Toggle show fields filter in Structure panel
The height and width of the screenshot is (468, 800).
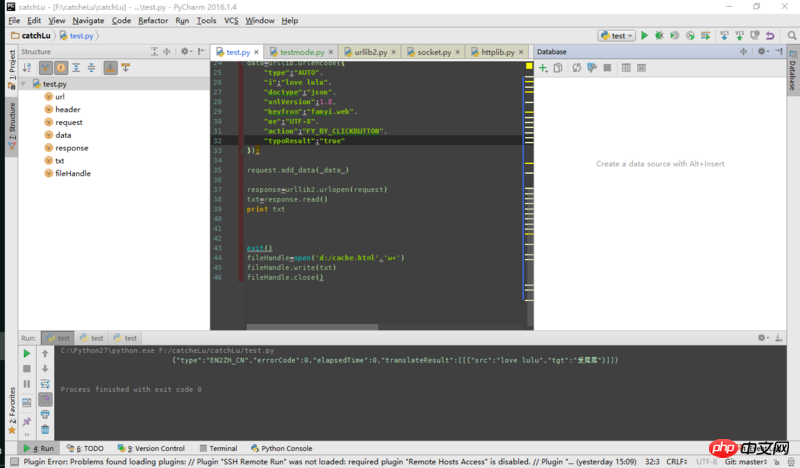(x=61, y=68)
